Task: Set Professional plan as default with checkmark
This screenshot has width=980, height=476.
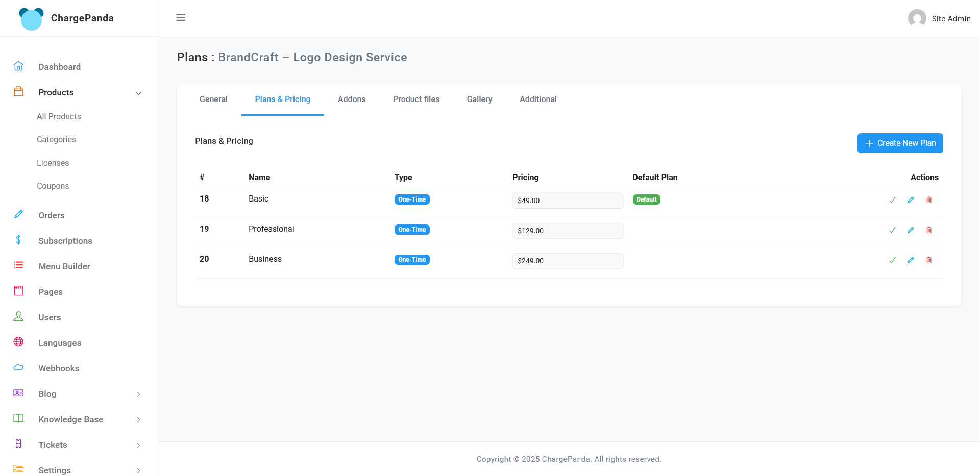Action: click(892, 230)
